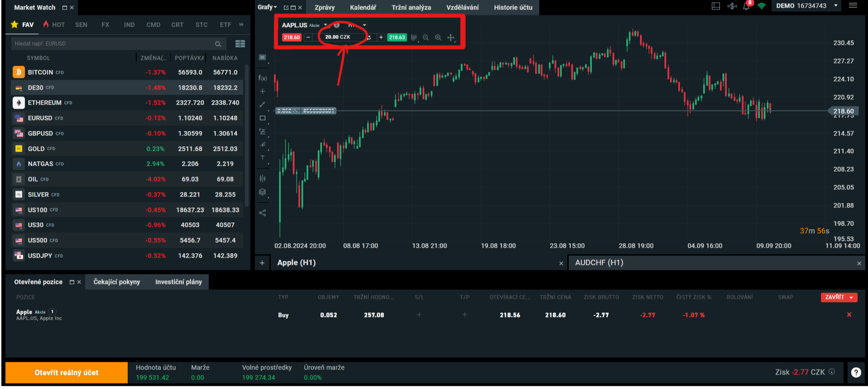Click the share chart icon
Viewport: 868px width, 389px height.
pos(262,213)
